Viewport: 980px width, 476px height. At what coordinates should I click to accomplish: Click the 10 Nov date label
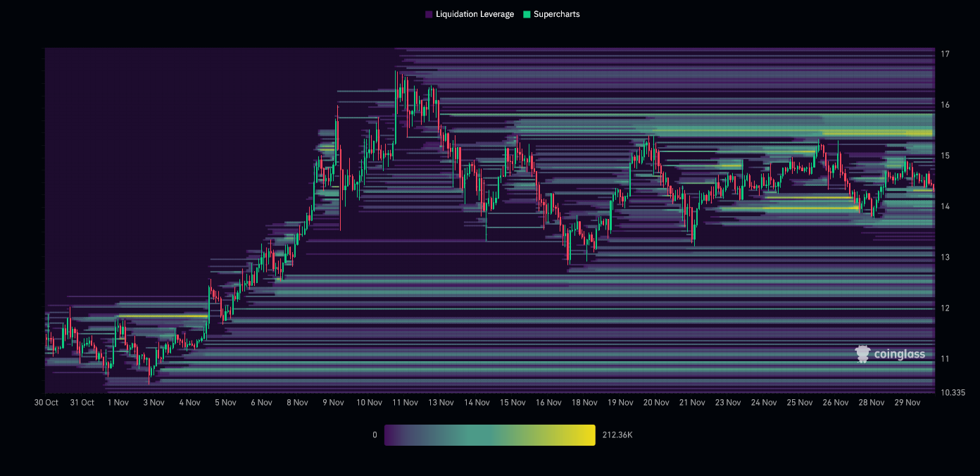click(x=369, y=403)
